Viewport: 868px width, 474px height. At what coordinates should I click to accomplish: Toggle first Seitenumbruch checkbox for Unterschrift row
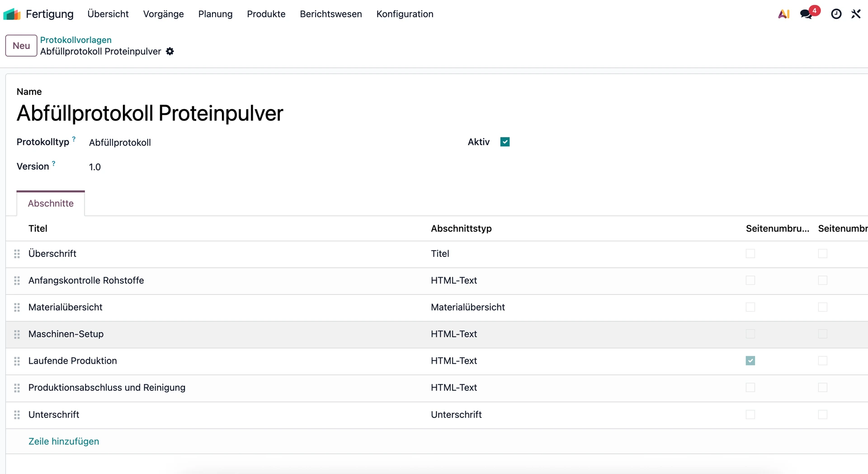(750, 414)
